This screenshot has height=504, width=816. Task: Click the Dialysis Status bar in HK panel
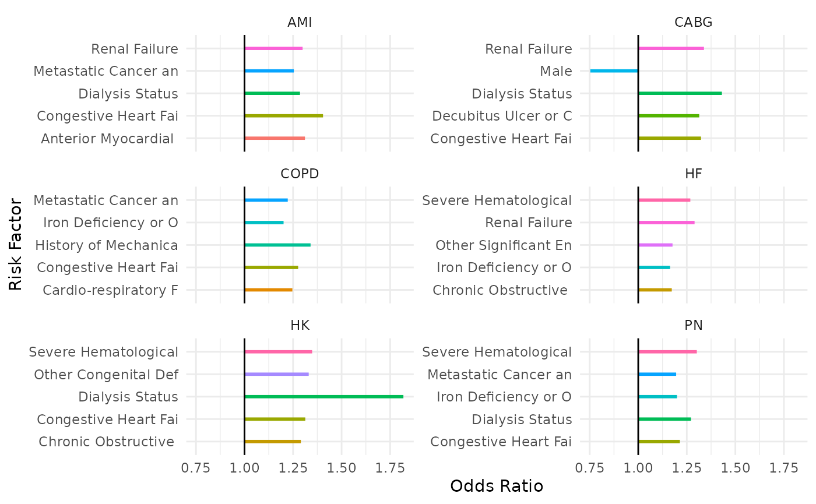click(323, 397)
